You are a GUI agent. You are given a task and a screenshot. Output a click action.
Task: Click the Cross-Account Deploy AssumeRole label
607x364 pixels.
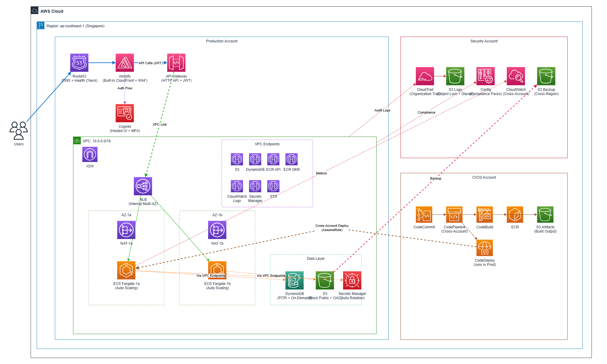(x=332, y=228)
